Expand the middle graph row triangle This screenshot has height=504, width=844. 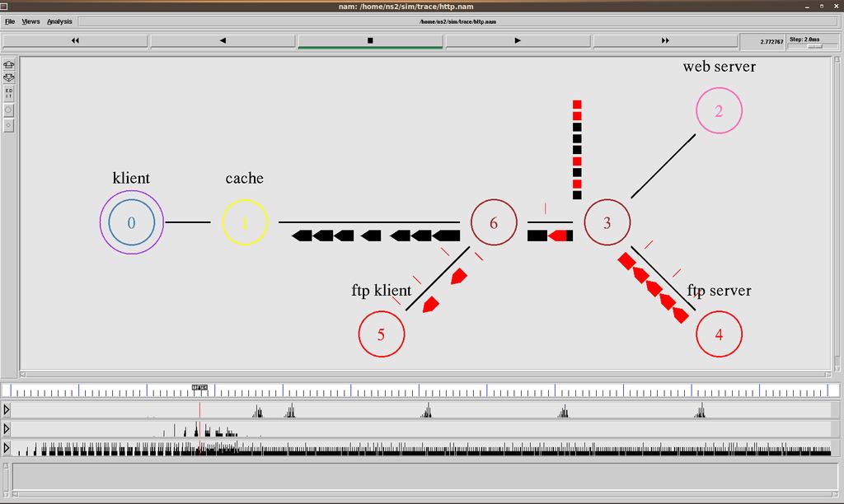(7, 429)
